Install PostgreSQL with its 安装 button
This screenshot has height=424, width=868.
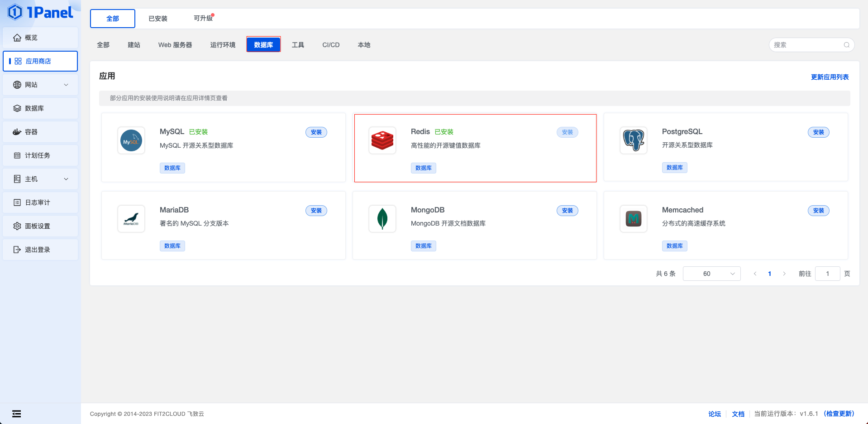818,132
